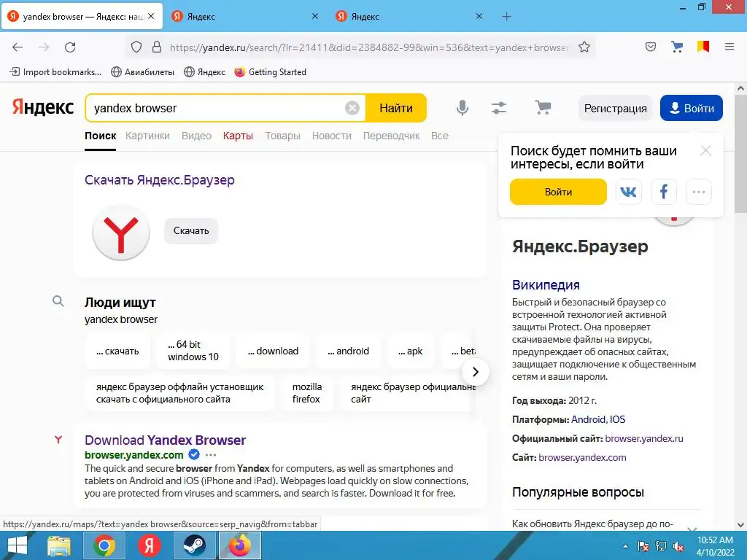Open the shield tracking protection icon

pos(136,47)
